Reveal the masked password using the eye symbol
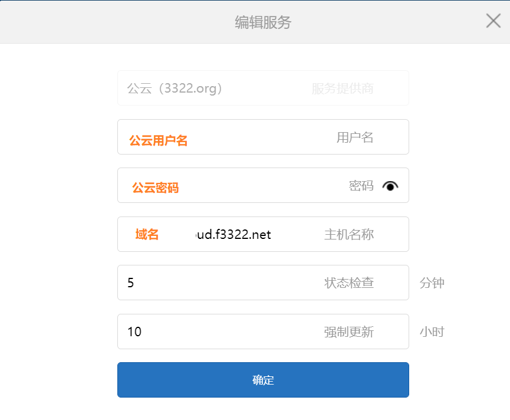 click(391, 186)
